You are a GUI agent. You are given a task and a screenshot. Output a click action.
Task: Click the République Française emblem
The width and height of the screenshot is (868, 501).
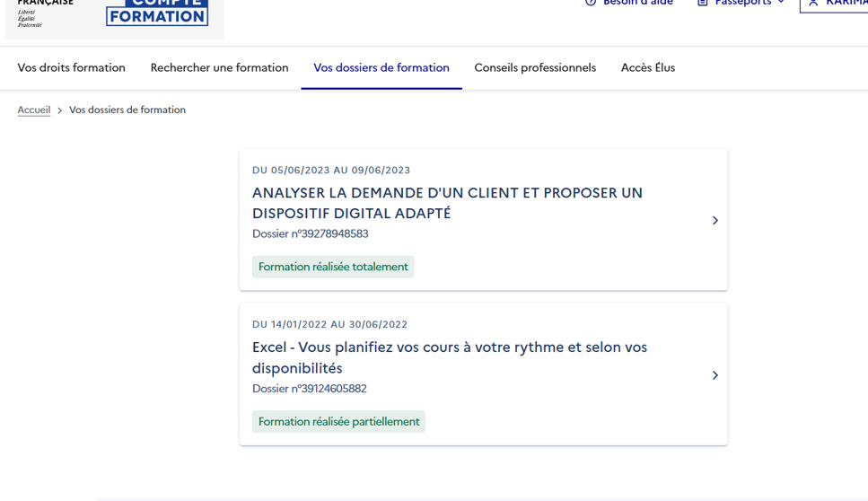(x=45, y=12)
